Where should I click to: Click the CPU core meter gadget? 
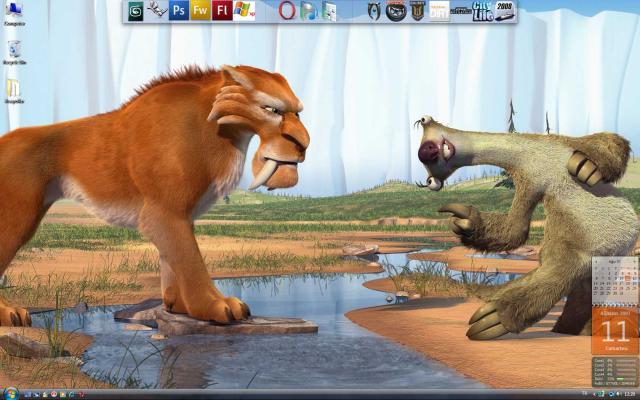[616, 371]
